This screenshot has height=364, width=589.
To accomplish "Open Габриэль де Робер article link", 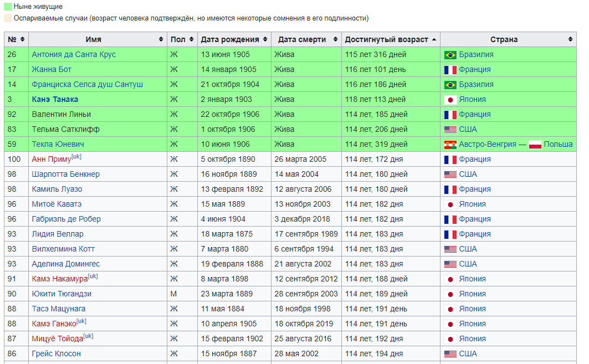I will point(66,219).
